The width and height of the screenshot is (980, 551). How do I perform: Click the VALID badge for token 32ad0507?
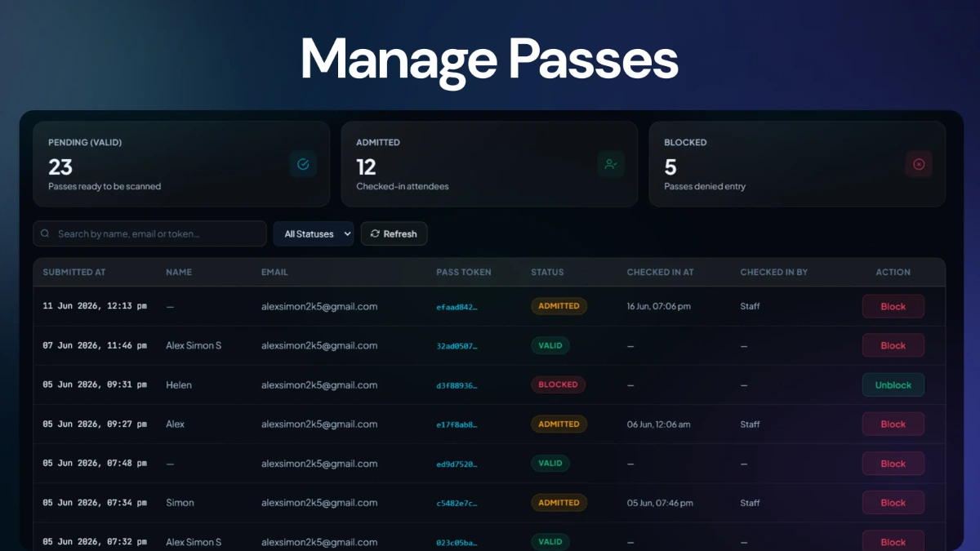coord(550,345)
